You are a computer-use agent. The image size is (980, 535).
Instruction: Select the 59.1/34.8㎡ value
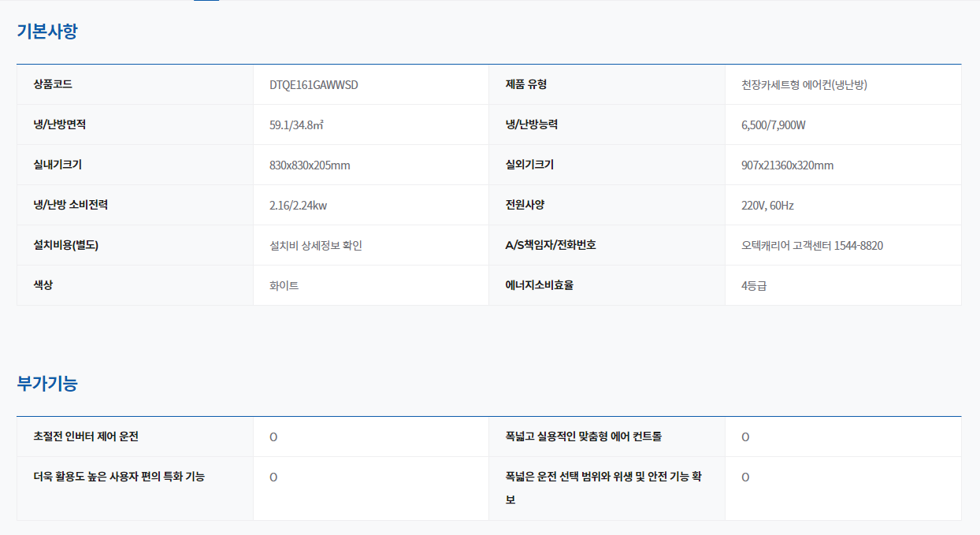[x=296, y=125]
